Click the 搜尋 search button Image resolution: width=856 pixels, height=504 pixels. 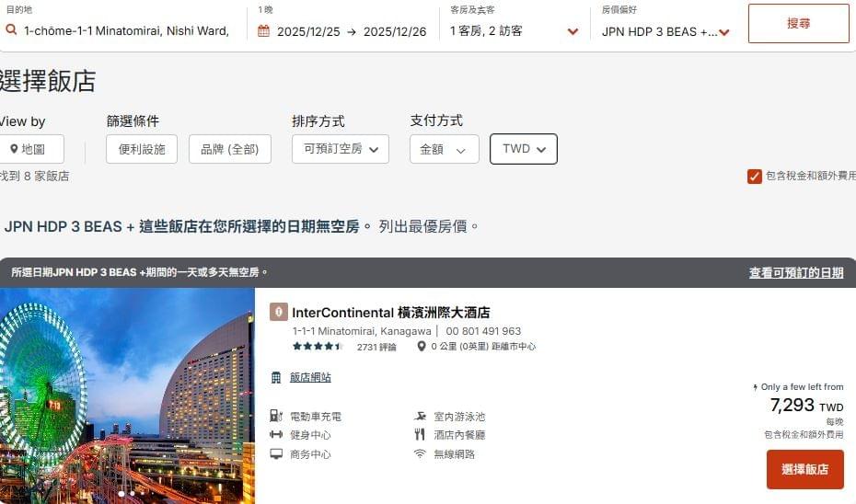(799, 24)
